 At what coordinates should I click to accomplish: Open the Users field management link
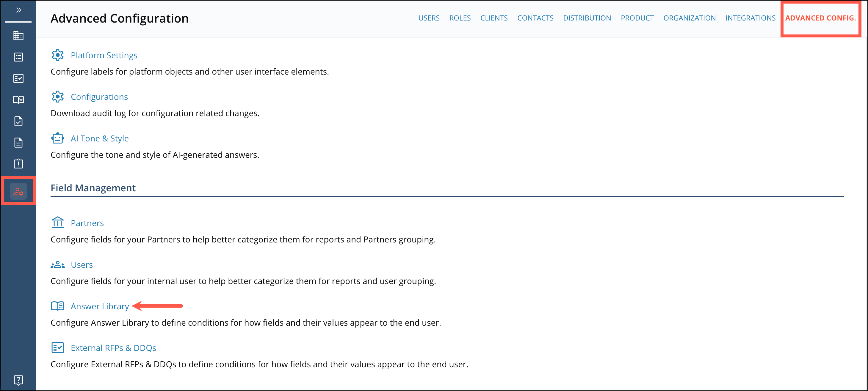click(82, 265)
